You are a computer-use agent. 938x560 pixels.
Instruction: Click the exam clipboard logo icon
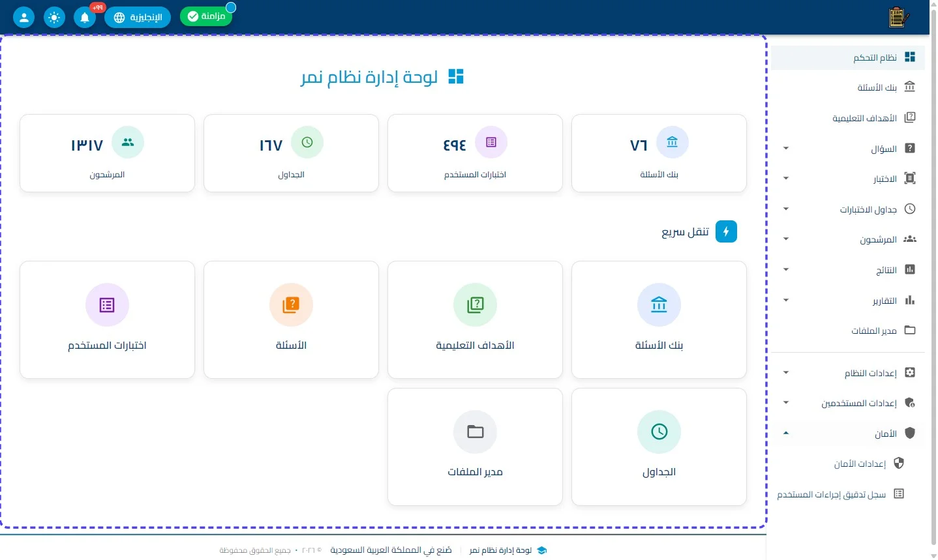tap(899, 17)
